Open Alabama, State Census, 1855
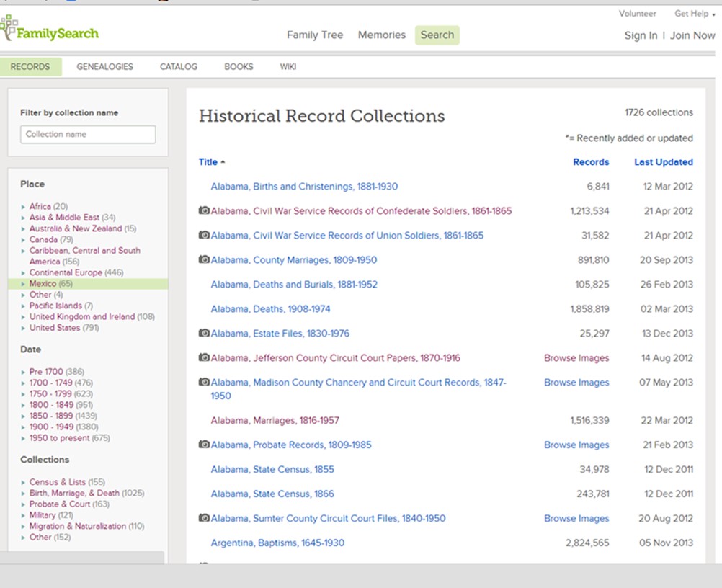Viewport: 722px width, 588px height. [272, 469]
